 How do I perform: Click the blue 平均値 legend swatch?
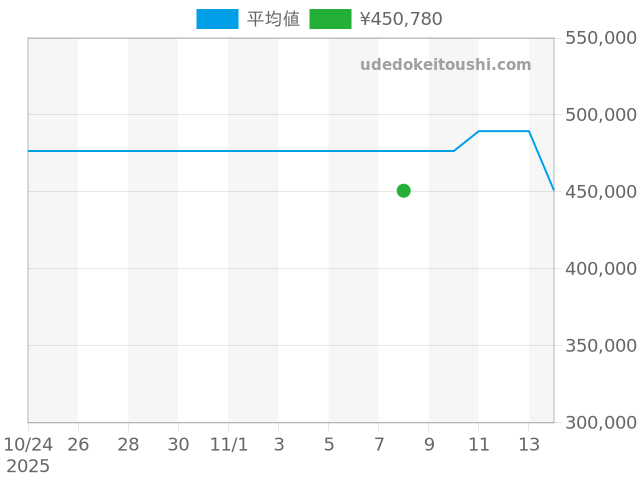tap(217, 19)
